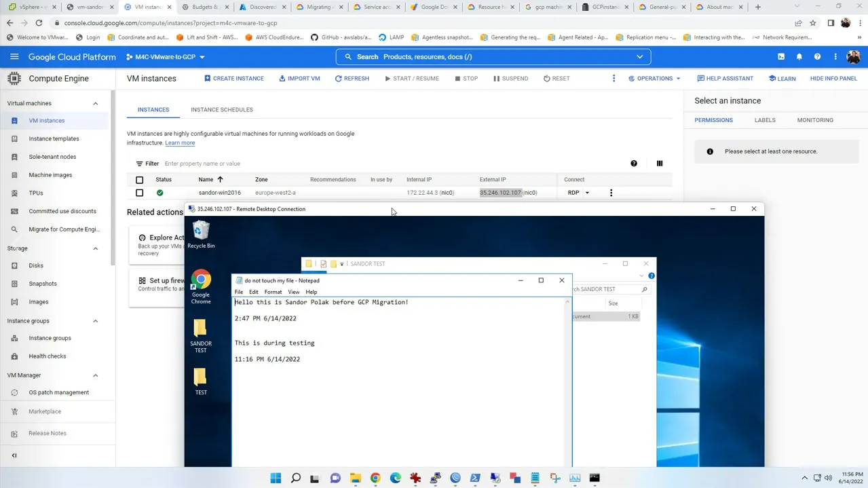The height and width of the screenshot is (488, 868).
Task: Bookmark this page with the star icon
Action: pyautogui.click(x=813, y=23)
